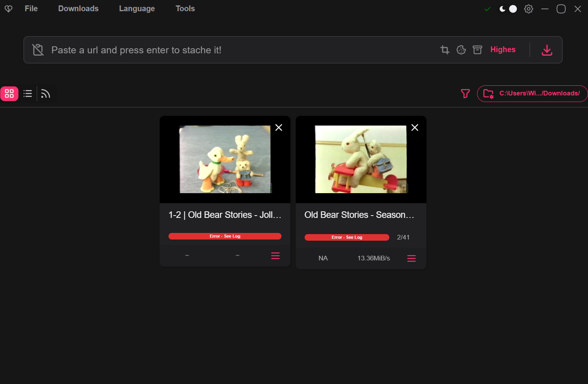Image resolution: width=588 pixels, height=384 pixels.
Task: Open settings with the gear icon
Action: point(528,9)
